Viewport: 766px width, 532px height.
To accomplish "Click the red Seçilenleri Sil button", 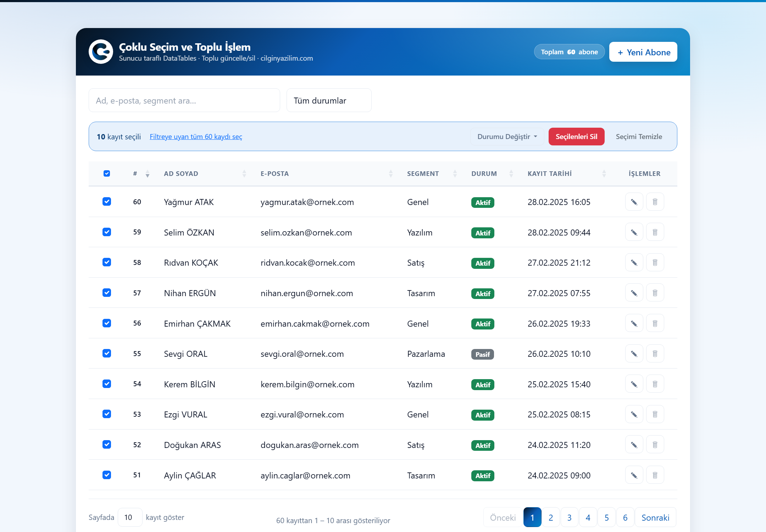I will [576, 137].
